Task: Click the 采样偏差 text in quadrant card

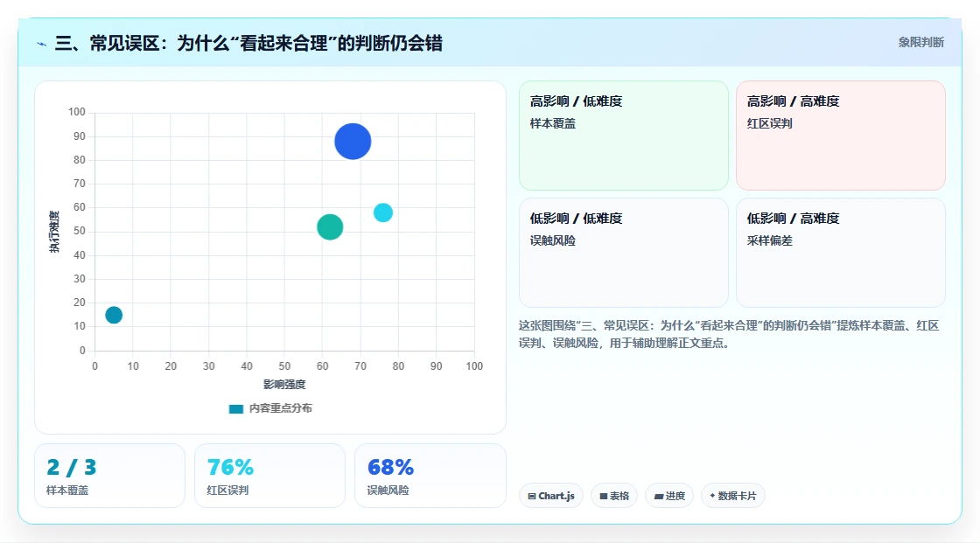Action: tap(769, 240)
